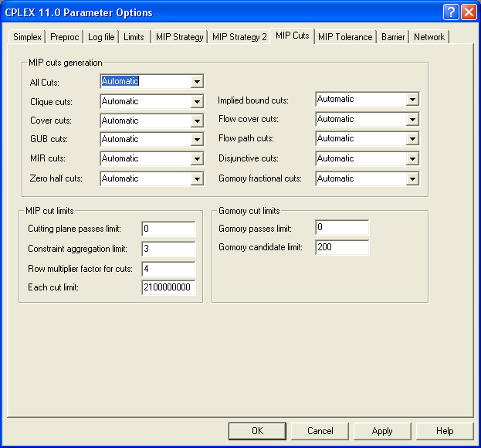Click the 'Each cut limit:' label

pos(53,287)
